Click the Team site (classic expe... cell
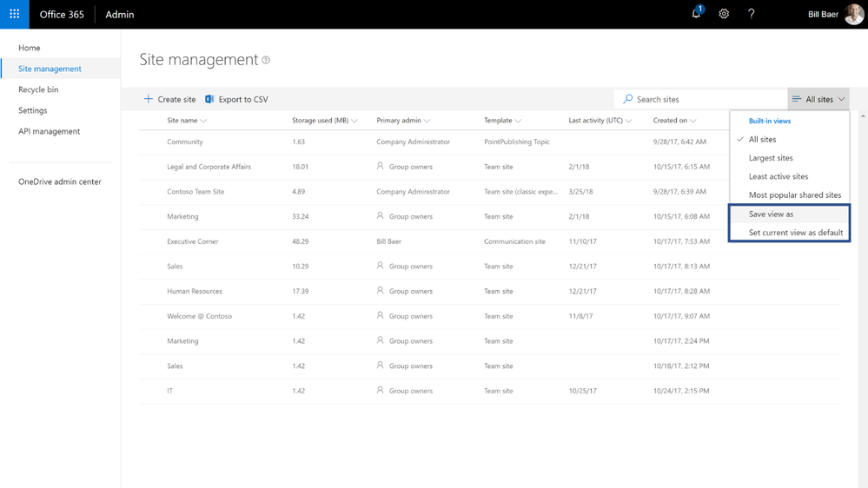This screenshot has width=868, height=488. [x=521, y=191]
